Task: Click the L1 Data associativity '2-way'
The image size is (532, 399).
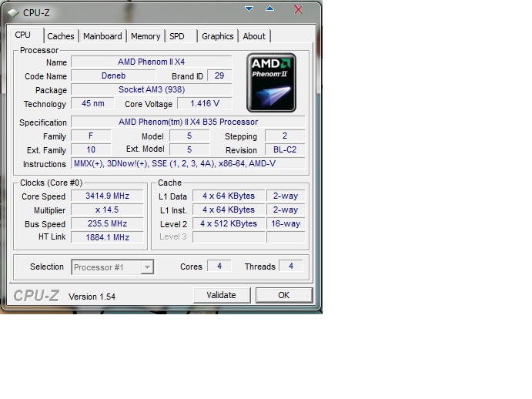Action: point(286,196)
